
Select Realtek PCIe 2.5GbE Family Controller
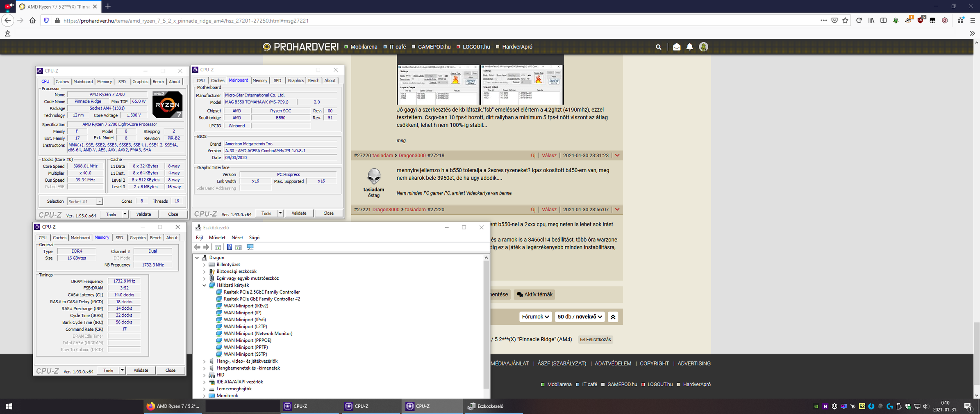coord(261,292)
